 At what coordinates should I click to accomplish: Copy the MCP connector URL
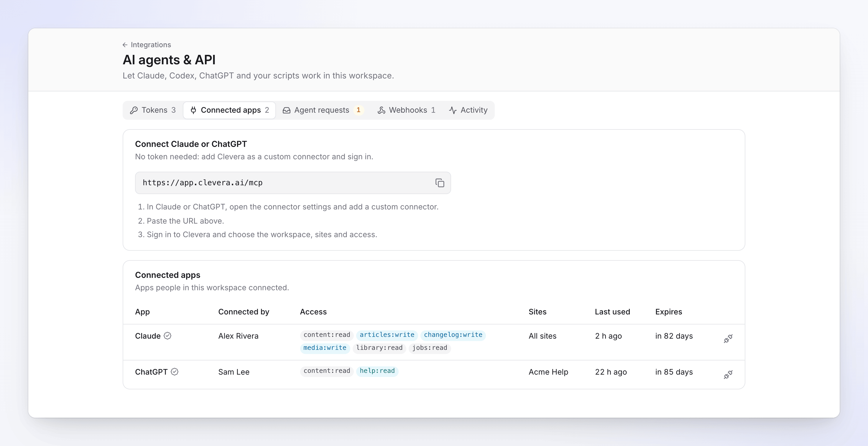pos(440,183)
